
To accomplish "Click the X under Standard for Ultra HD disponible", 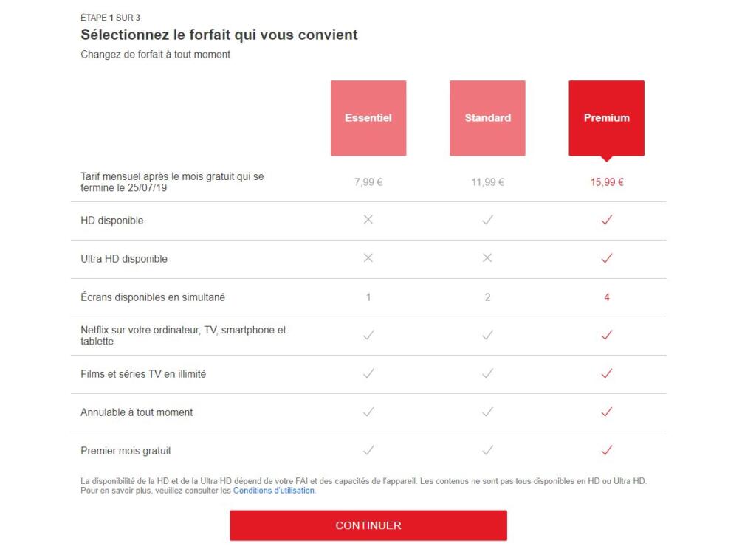I will pos(487,258).
